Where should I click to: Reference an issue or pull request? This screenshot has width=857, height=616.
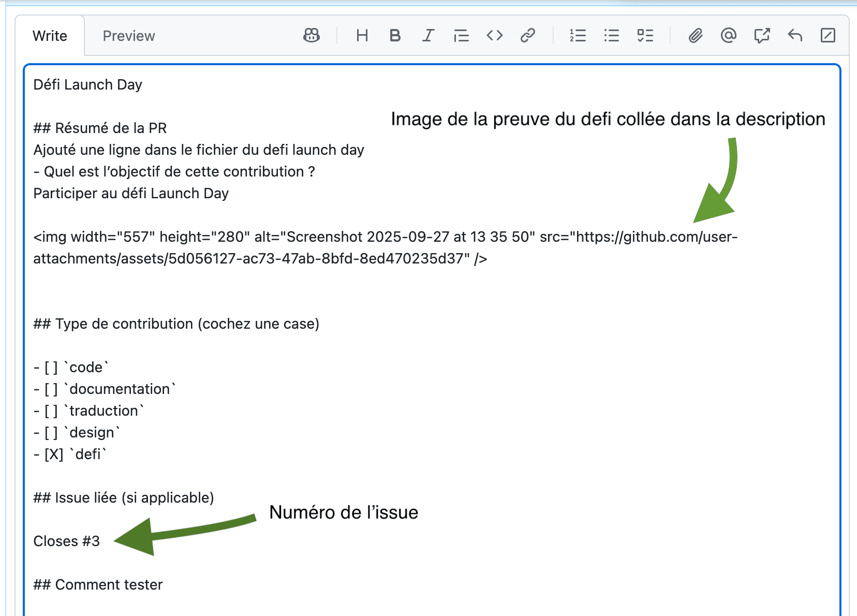tap(762, 35)
